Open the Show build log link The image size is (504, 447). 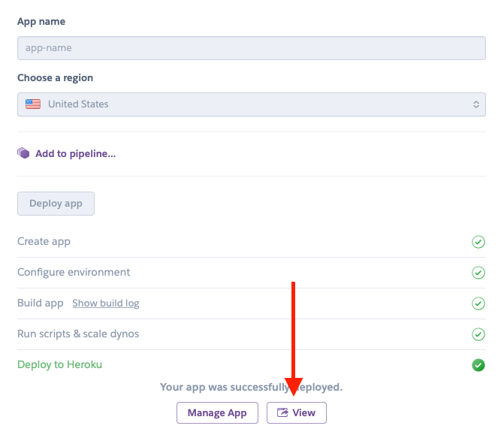(106, 304)
